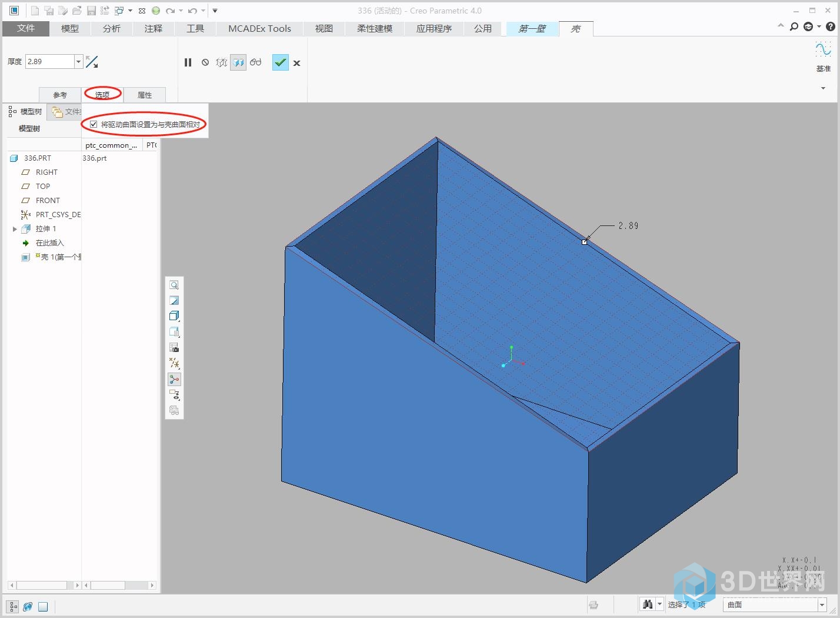The width and height of the screenshot is (840, 618).
Task: Expand the arrow below 基准
Action: click(823, 88)
